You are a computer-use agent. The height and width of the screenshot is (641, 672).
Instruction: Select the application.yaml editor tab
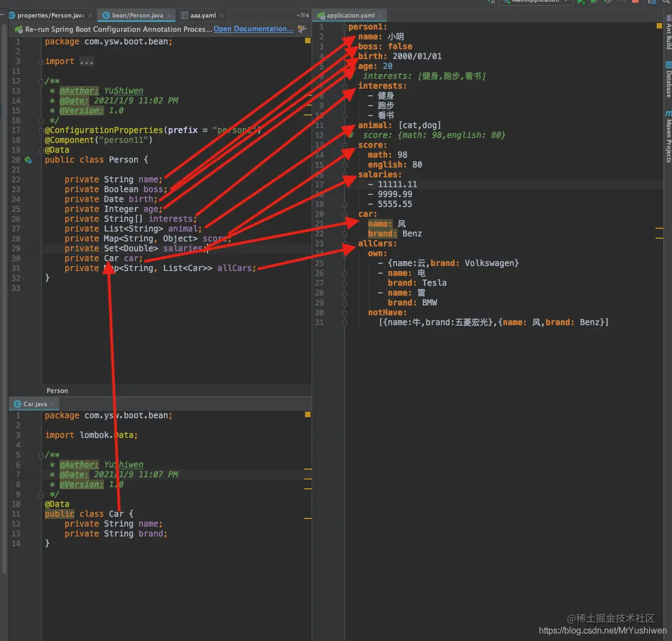(351, 15)
